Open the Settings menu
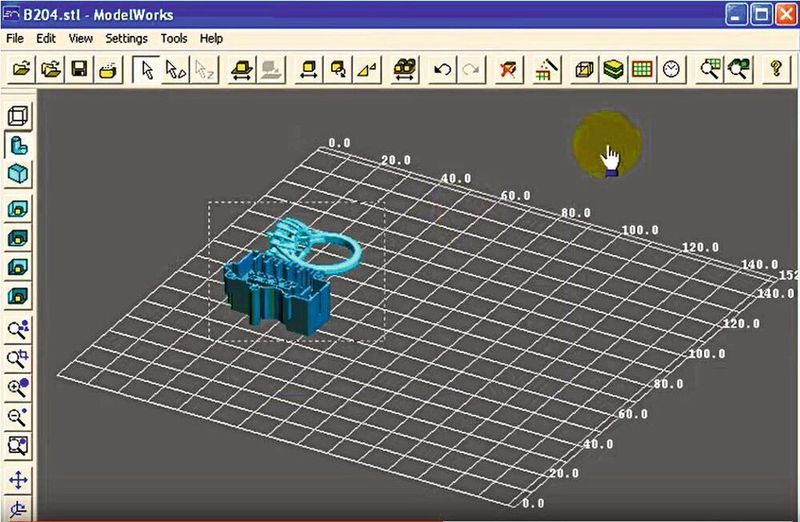The width and height of the screenshot is (800, 522). [127, 39]
